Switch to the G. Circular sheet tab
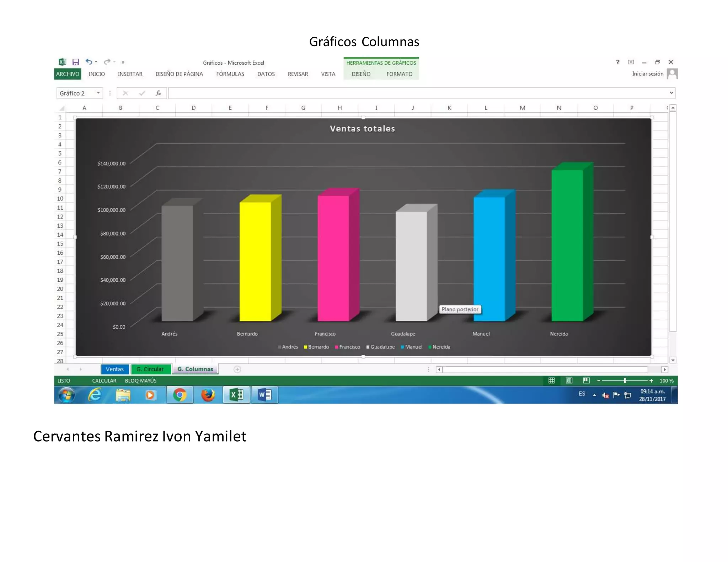Image resolution: width=728 pixels, height=562 pixels. pyautogui.click(x=150, y=369)
